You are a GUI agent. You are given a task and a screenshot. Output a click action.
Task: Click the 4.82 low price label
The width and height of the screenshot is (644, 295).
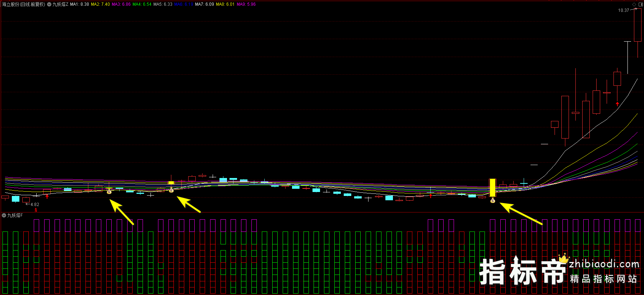click(x=35, y=205)
